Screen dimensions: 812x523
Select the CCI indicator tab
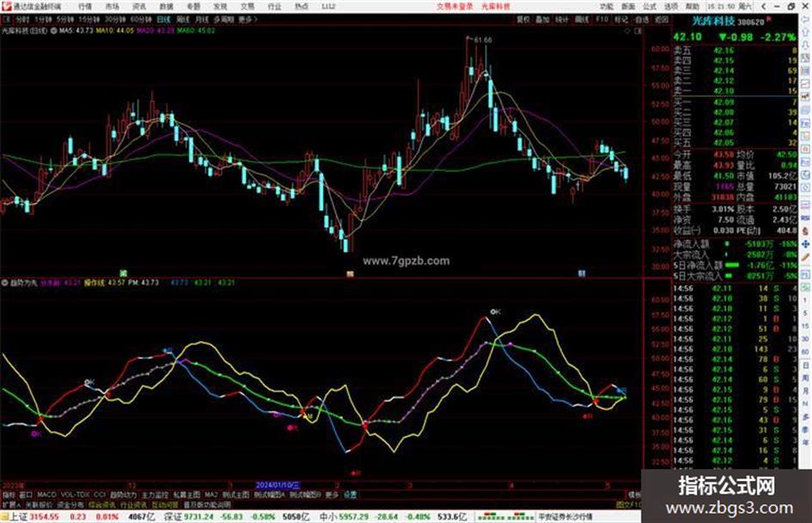[x=100, y=495]
